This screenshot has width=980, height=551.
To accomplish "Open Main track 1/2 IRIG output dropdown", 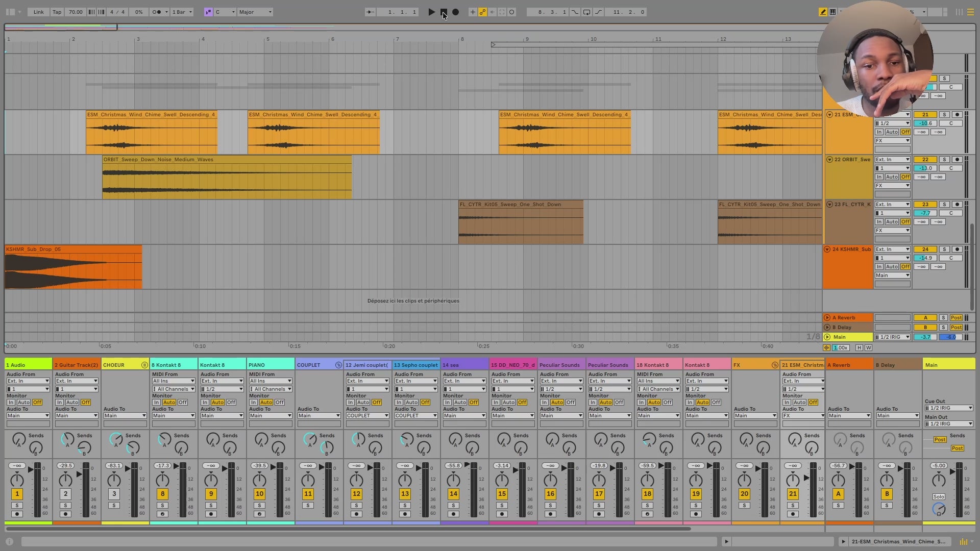I will tap(892, 337).
